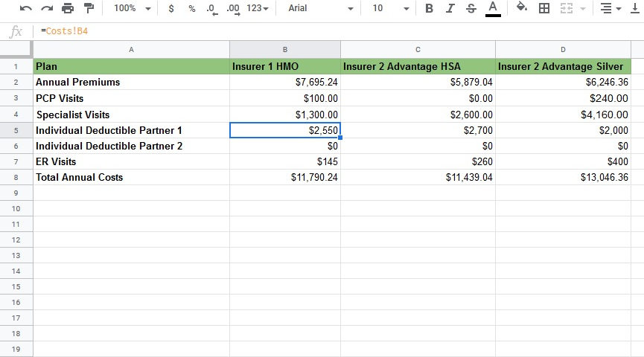
Task: Expand merge cells options arrow
Action: point(583,9)
